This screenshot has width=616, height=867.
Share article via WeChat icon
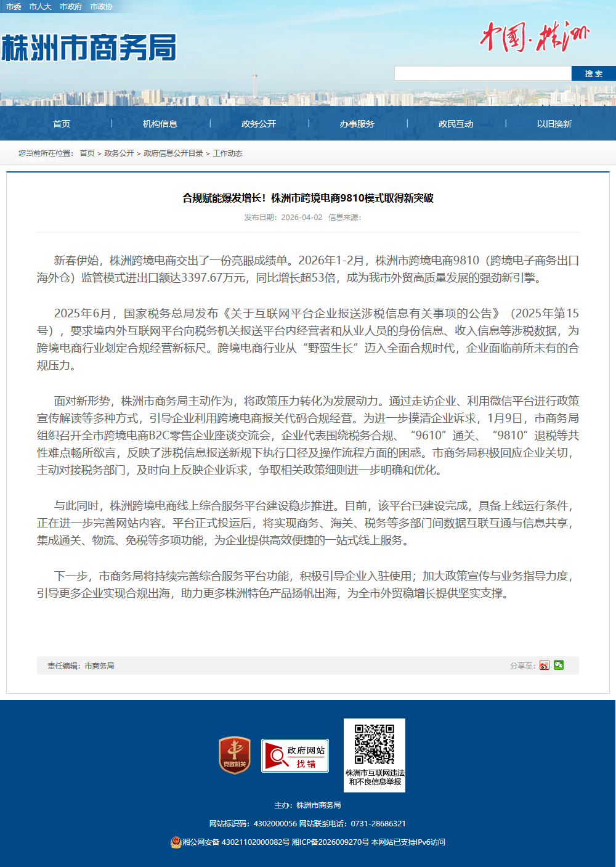point(559,665)
